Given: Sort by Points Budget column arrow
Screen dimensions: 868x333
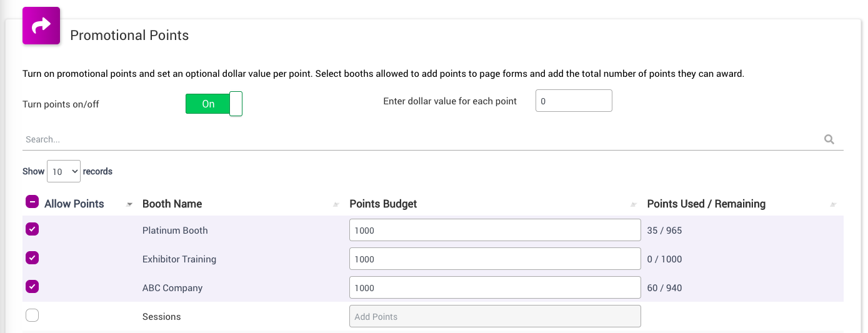Looking at the screenshot, I should [x=634, y=204].
